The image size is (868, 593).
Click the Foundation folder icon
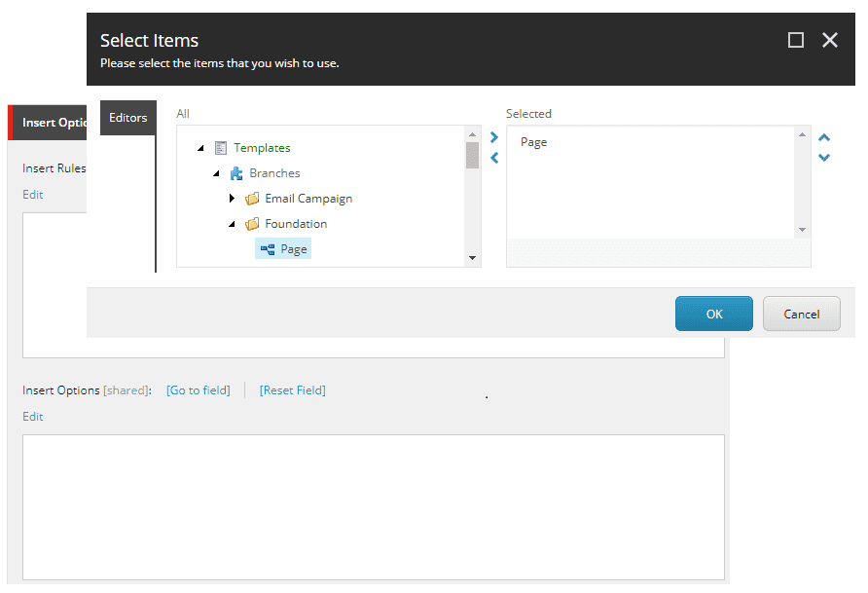[x=252, y=224]
